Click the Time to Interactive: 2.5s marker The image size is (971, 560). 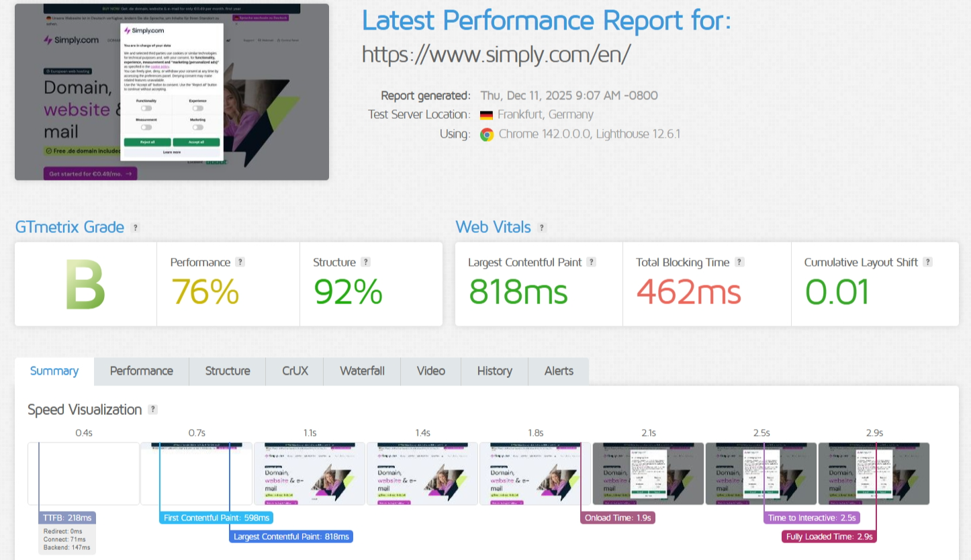pyautogui.click(x=811, y=518)
